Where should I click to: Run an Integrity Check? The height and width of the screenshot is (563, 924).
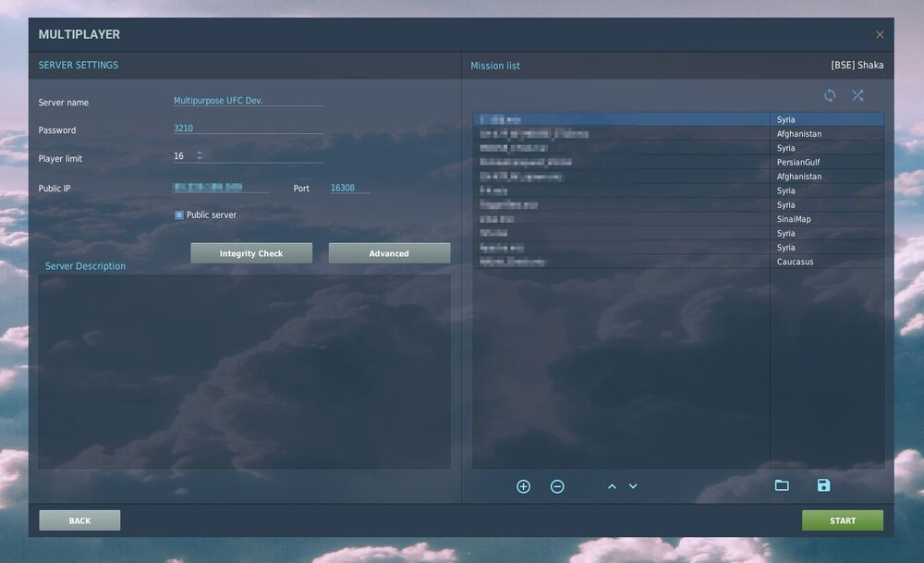coord(251,252)
